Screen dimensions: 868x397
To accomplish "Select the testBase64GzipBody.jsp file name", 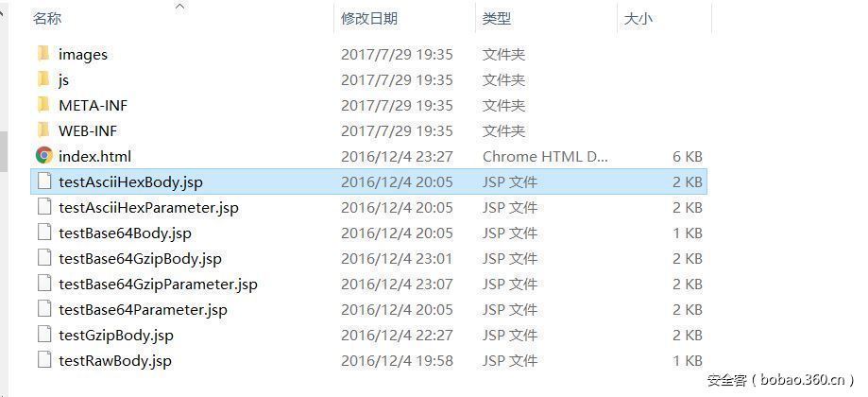I will coord(140,259).
